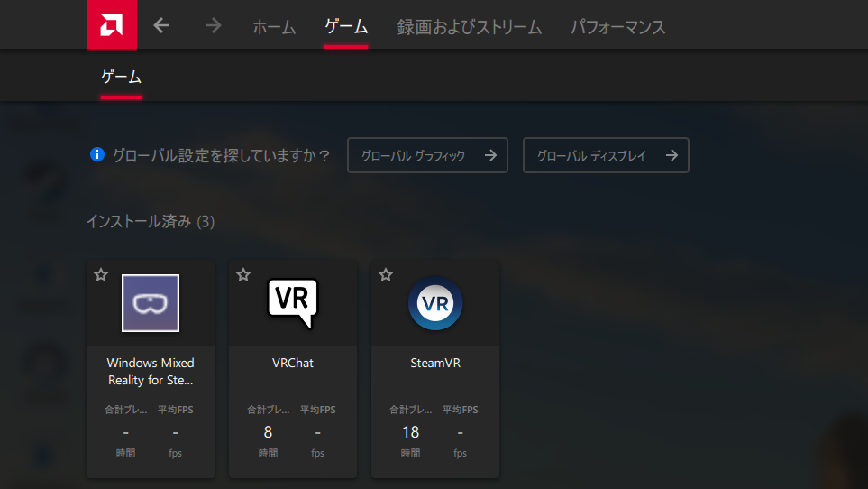The image size is (868, 489).
Task: Click VRChat total playtime value 8
Action: click(268, 432)
